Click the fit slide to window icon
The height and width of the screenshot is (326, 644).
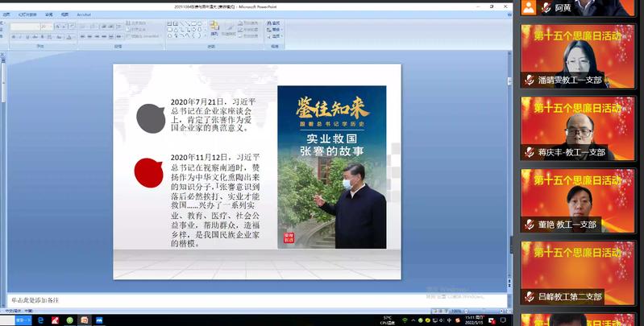coord(508,312)
